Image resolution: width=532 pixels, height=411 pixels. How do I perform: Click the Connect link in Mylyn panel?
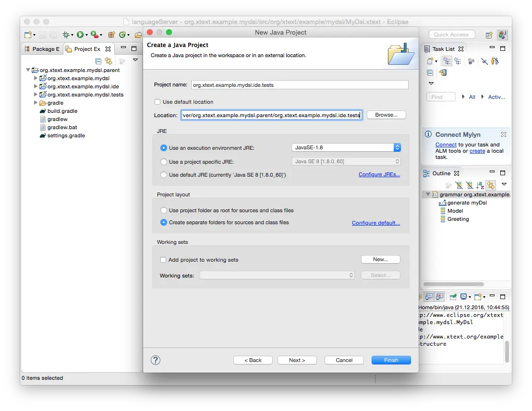point(446,145)
